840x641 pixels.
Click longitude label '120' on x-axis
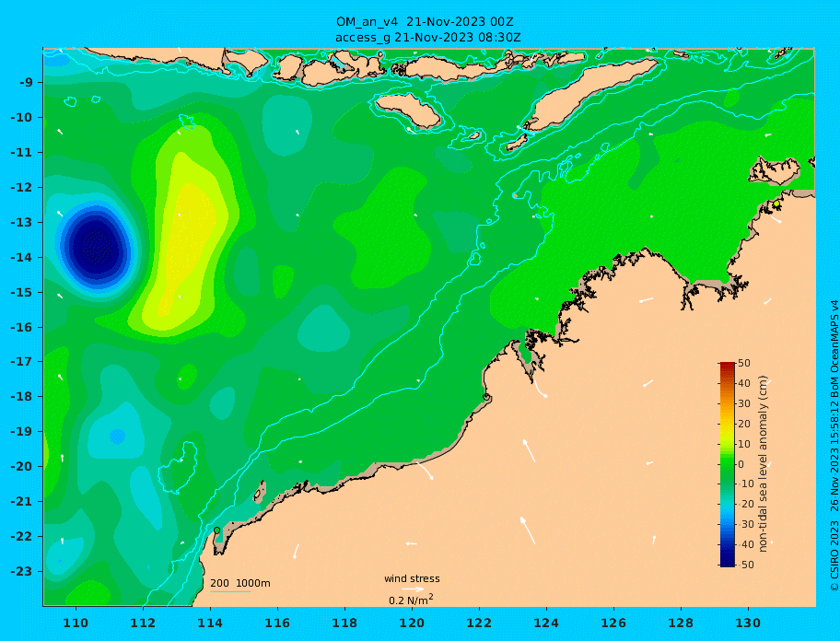[x=412, y=623]
